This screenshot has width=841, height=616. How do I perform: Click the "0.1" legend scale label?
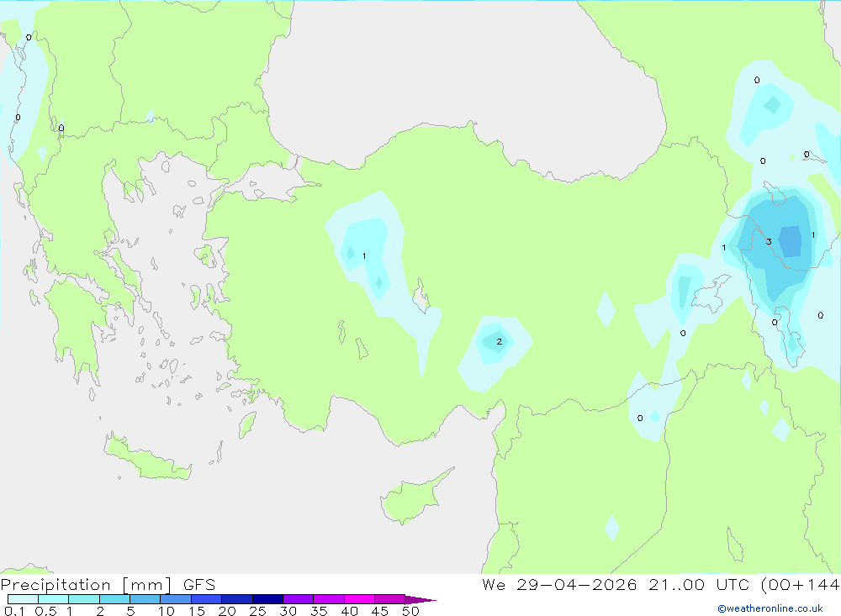pyautogui.click(x=14, y=611)
